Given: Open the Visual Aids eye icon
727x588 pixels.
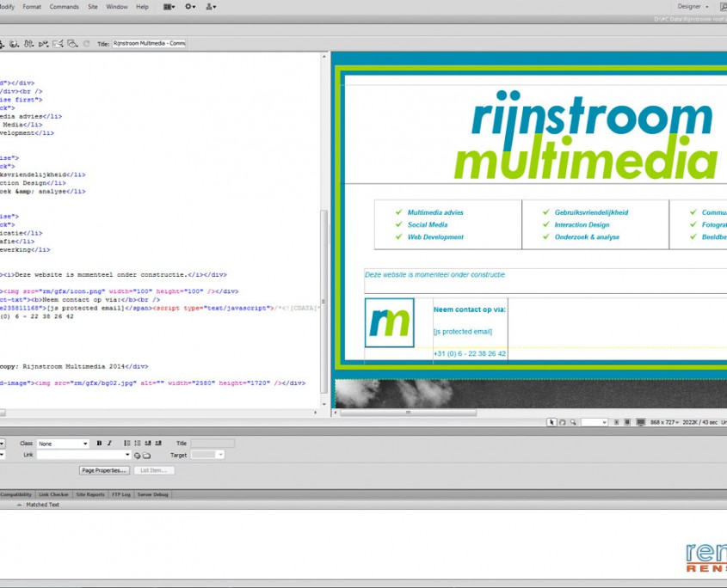Looking at the screenshot, I should coord(72,44).
